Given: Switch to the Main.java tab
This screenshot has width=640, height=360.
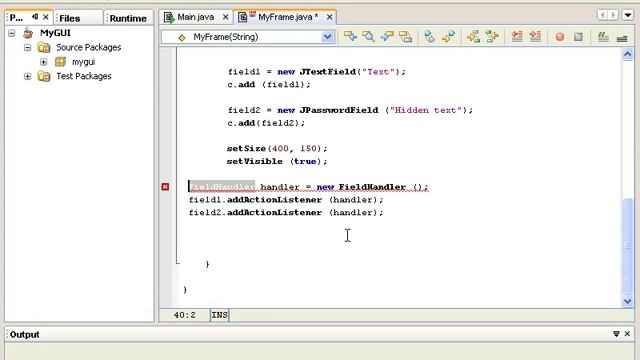Looking at the screenshot, I should point(196,17).
